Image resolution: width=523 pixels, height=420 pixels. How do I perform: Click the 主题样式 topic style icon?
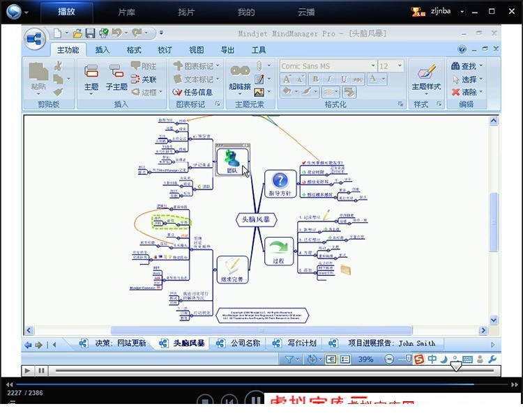point(426,77)
